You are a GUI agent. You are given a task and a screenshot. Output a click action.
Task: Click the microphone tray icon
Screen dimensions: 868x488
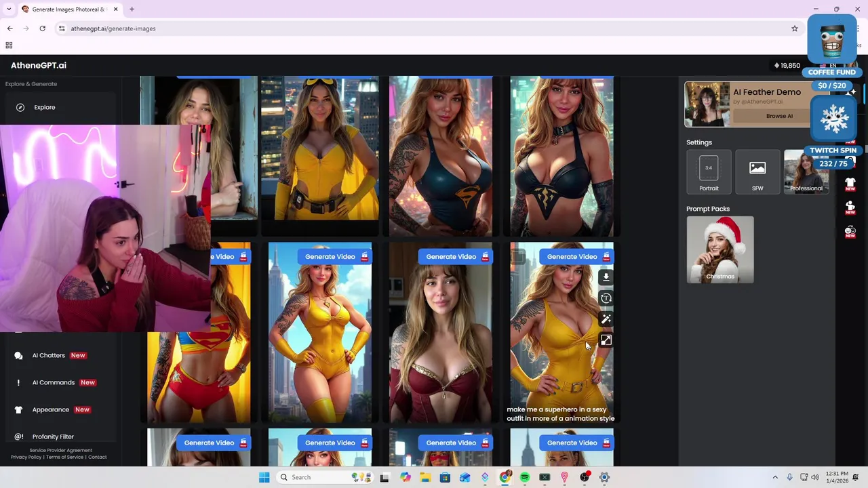pos(789,477)
